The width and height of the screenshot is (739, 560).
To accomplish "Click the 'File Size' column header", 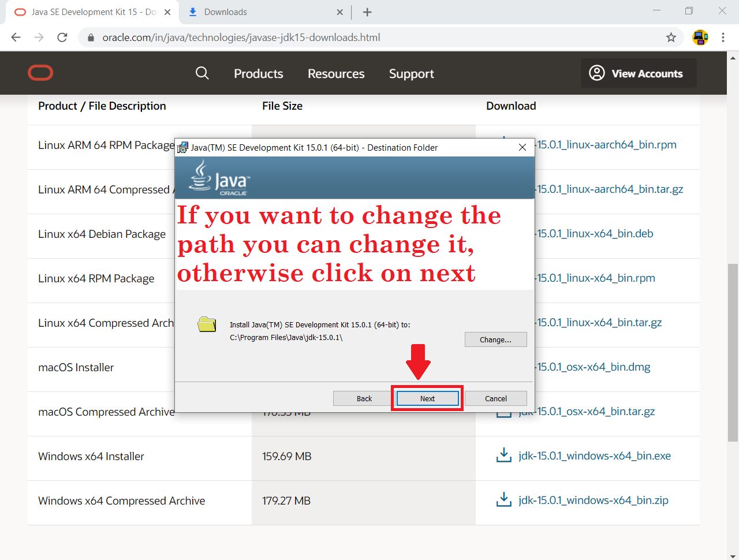I will coord(282,106).
